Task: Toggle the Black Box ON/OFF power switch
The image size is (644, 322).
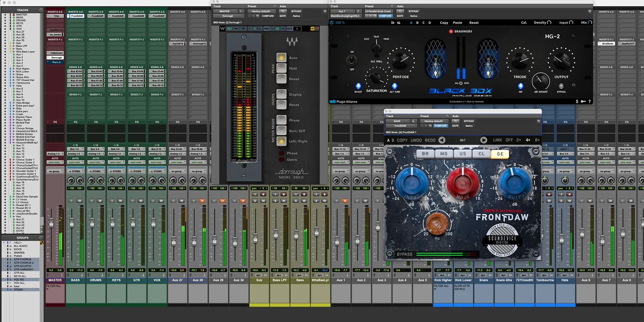Action: (x=352, y=60)
